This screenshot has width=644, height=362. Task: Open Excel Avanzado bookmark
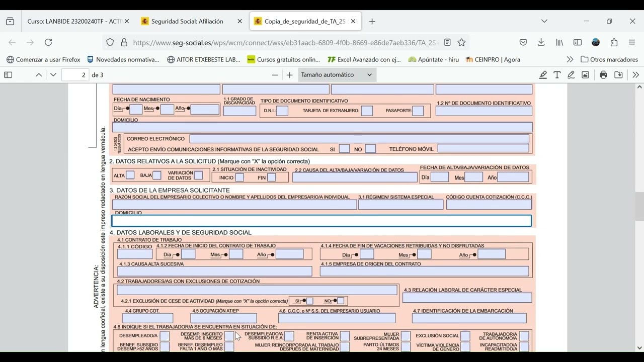click(364, 59)
